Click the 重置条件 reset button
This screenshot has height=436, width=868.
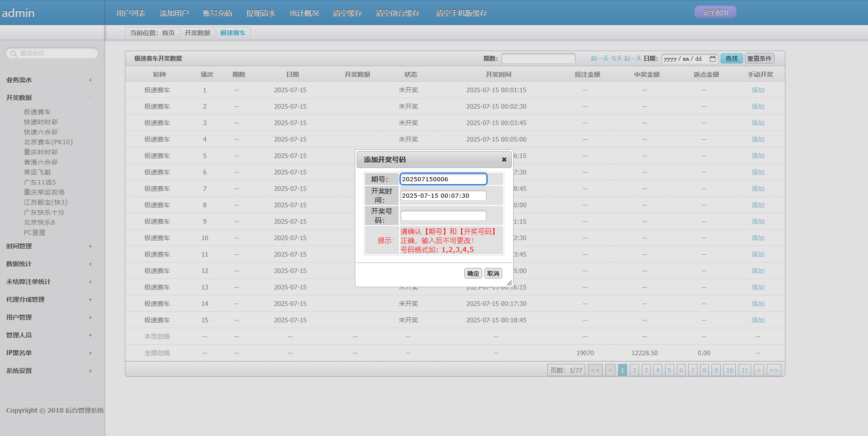coord(759,58)
